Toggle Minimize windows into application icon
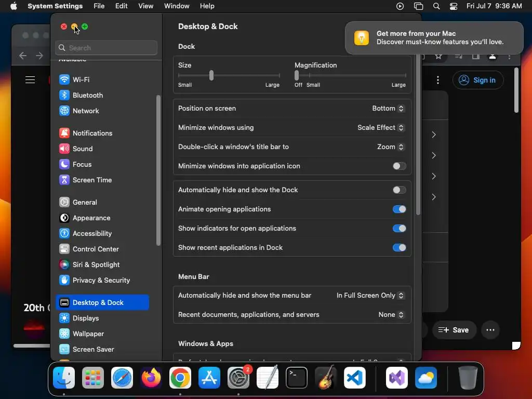The height and width of the screenshot is (399, 532). 399,166
